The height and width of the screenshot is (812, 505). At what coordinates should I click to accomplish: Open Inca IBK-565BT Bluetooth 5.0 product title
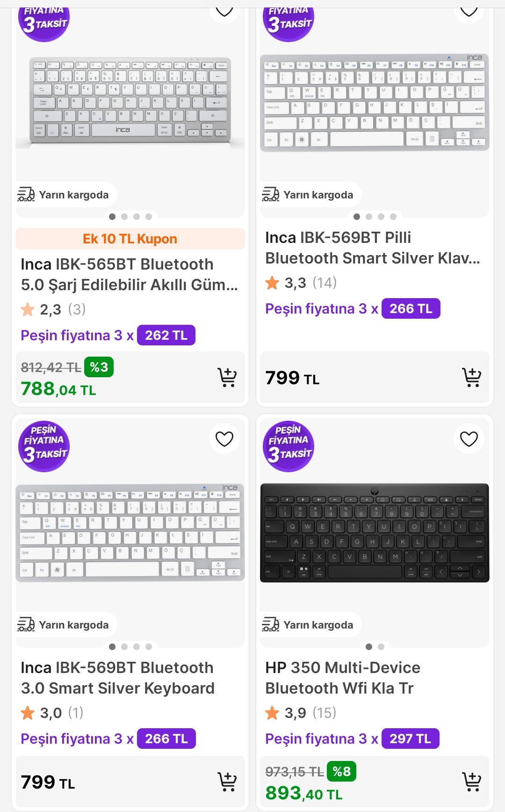129,274
